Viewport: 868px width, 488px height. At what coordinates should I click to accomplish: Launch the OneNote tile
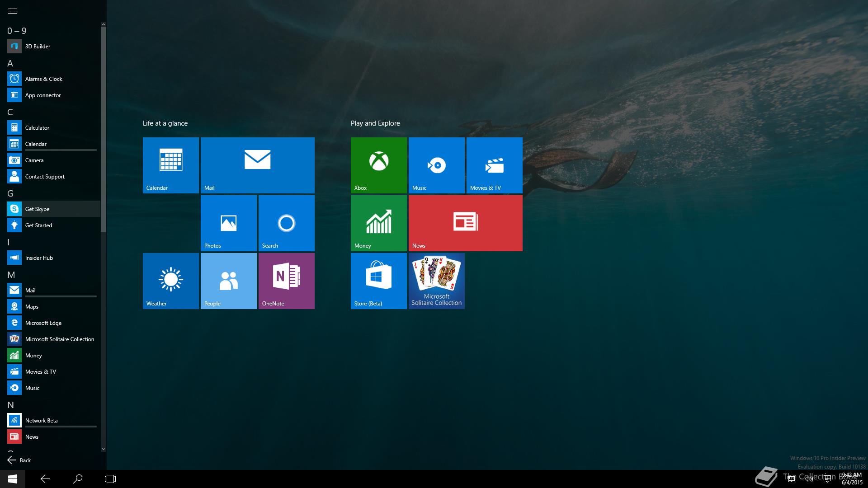[x=287, y=281]
